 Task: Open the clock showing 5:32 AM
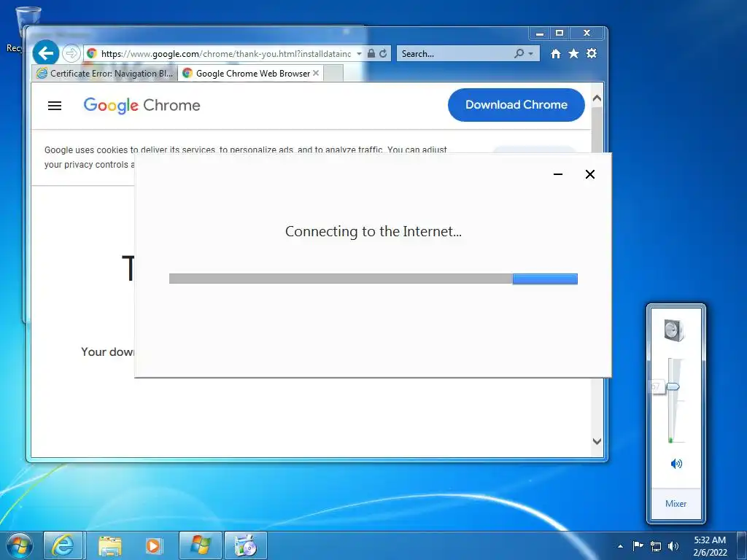[710, 545]
